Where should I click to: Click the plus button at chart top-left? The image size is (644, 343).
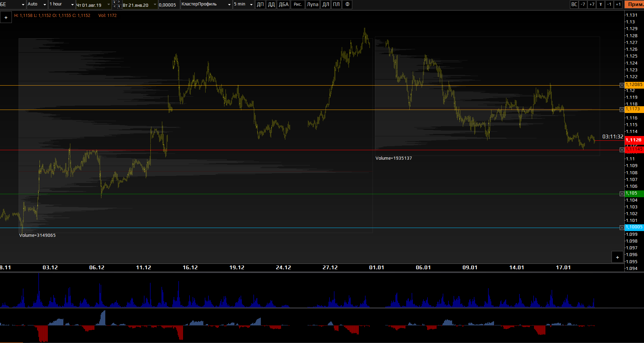click(6, 17)
